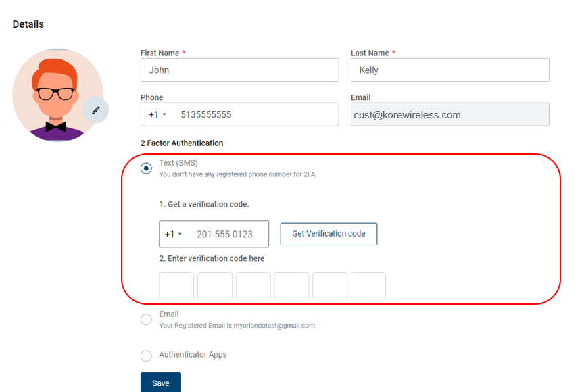Image resolution: width=584 pixels, height=392 pixels.
Task: Select the Text (SMS) radio option
Action: click(x=146, y=168)
